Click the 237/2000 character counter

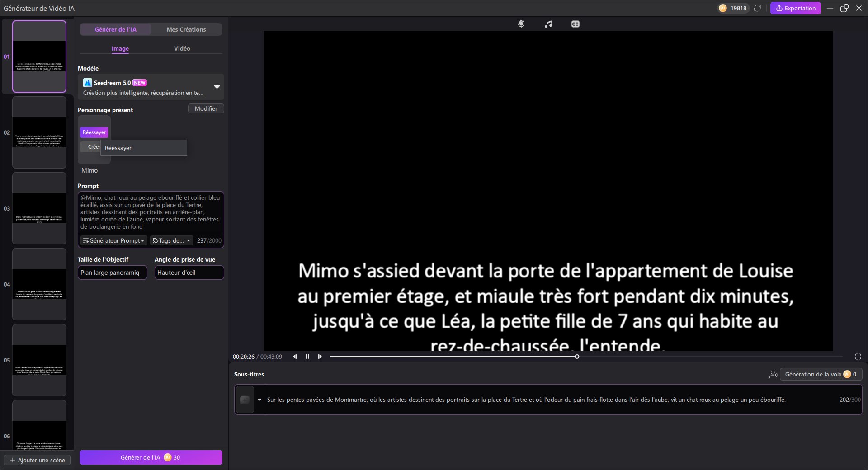point(209,240)
